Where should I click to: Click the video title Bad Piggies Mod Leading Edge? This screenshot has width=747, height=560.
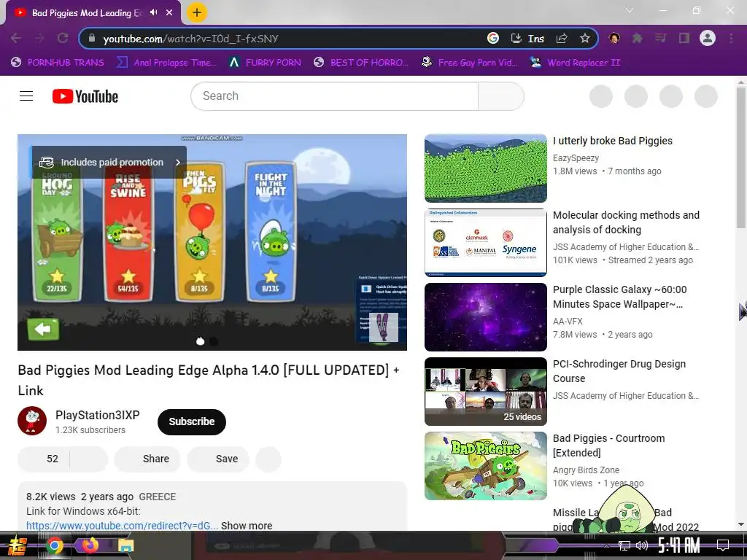tap(208, 380)
